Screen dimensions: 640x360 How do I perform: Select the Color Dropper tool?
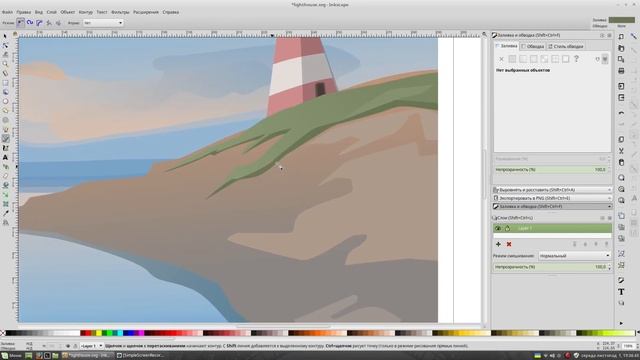tap(5, 213)
